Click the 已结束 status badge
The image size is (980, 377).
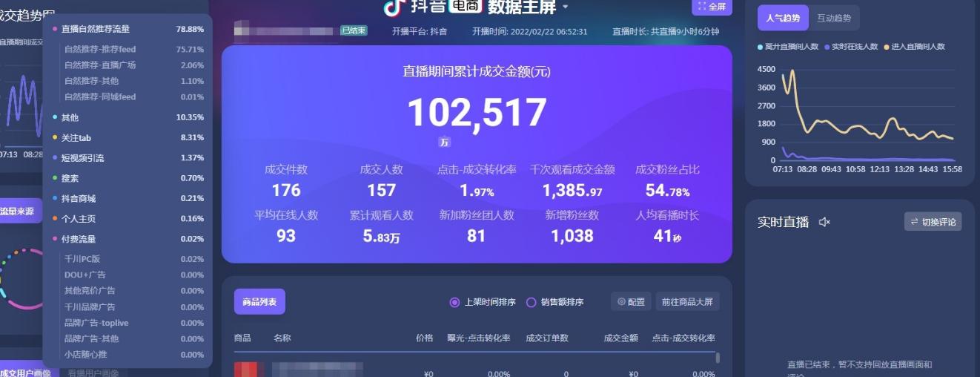(x=354, y=31)
